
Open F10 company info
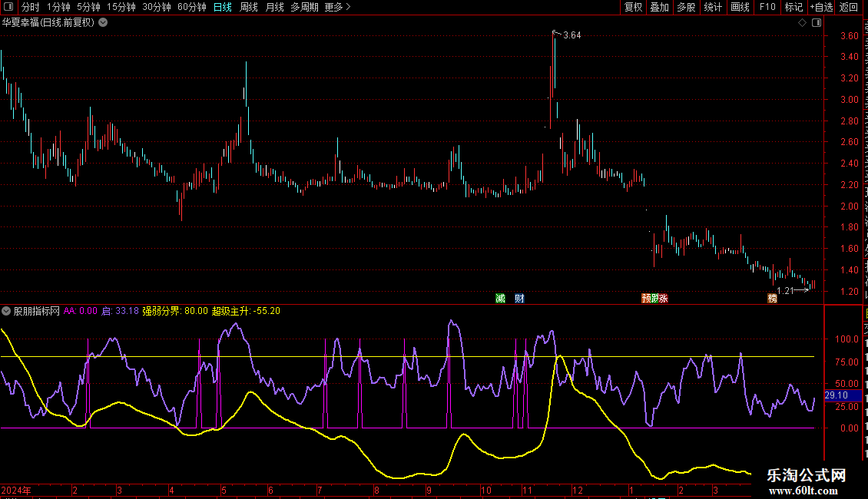point(767,7)
